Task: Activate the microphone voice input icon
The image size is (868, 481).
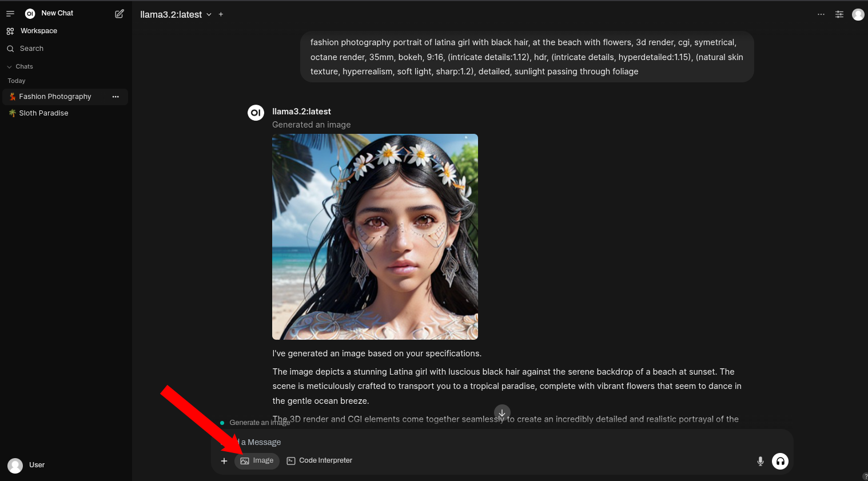Action: (761, 460)
